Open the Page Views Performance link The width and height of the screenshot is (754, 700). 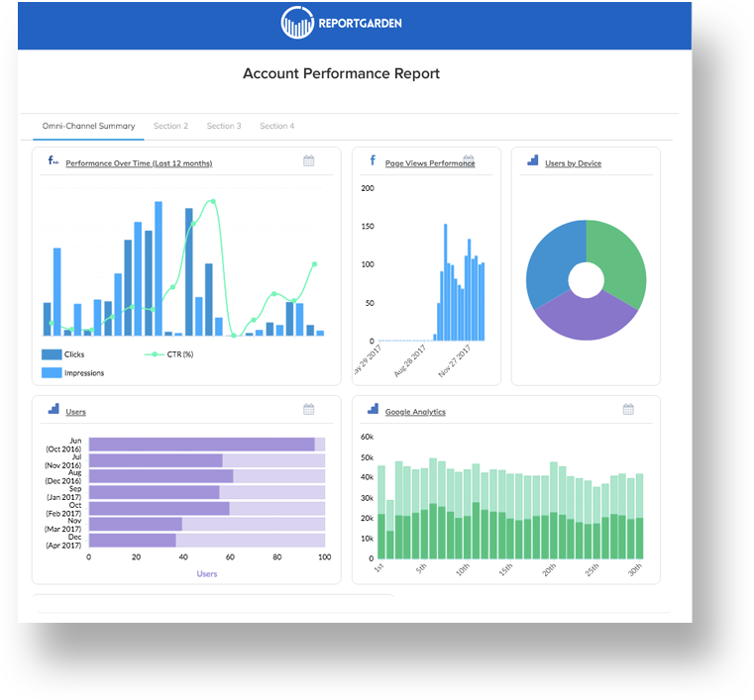point(430,163)
